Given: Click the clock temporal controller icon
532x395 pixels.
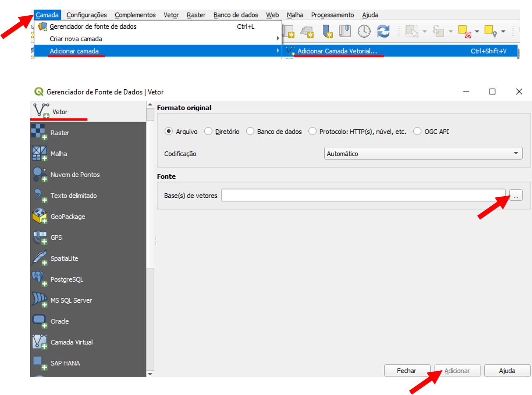Looking at the screenshot, I should tap(364, 31).
